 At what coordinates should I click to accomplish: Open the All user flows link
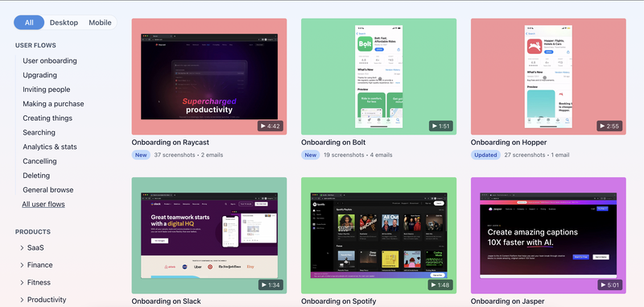pyautogui.click(x=43, y=204)
